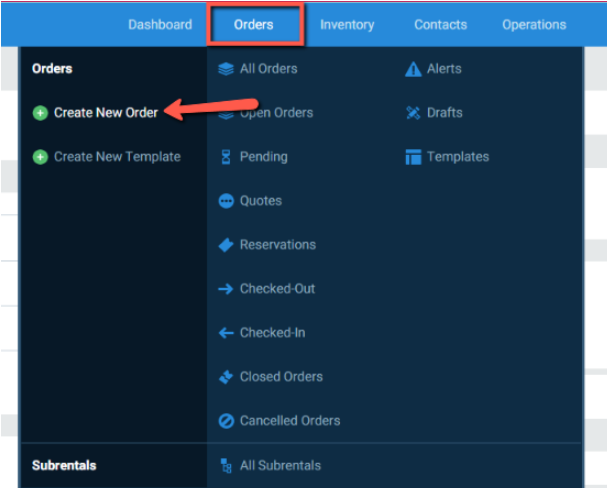Click the circle-slash Cancelled Orders icon

click(x=226, y=421)
